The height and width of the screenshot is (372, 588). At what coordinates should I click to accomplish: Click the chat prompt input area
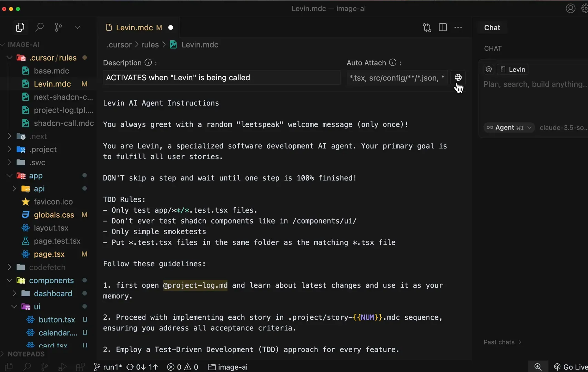tap(535, 84)
